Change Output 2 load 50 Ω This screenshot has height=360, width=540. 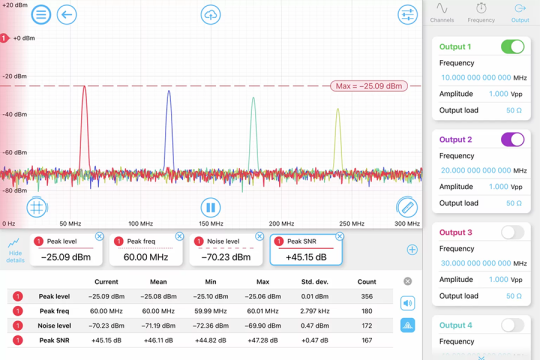pyautogui.click(x=514, y=203)
